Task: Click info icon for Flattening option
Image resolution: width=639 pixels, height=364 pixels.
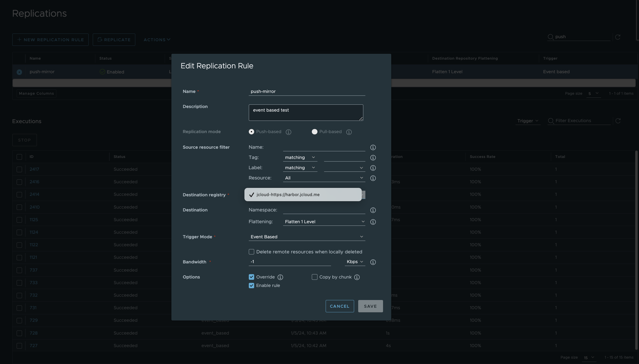Action: tap(373, 222)
